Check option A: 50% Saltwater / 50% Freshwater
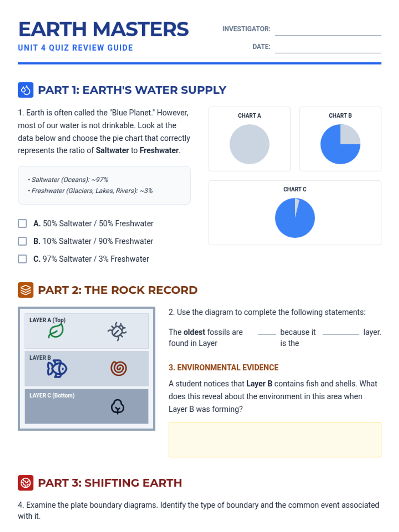 [22, 223]
